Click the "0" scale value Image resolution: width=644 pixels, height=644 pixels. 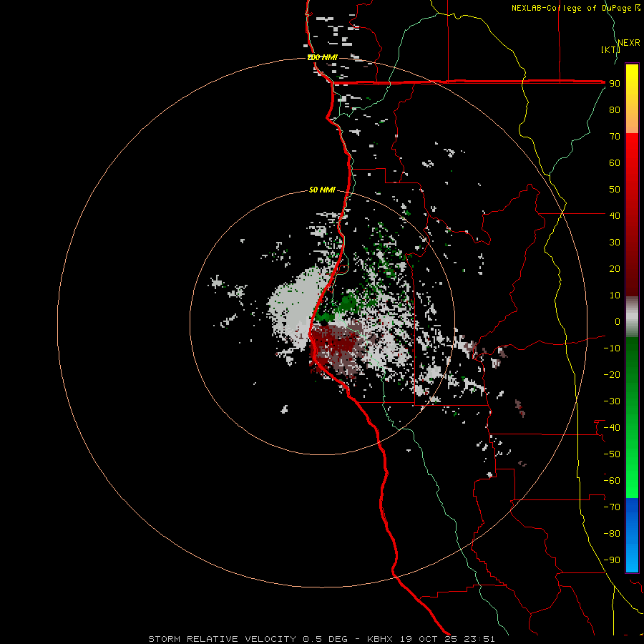[x=618, y=321]
